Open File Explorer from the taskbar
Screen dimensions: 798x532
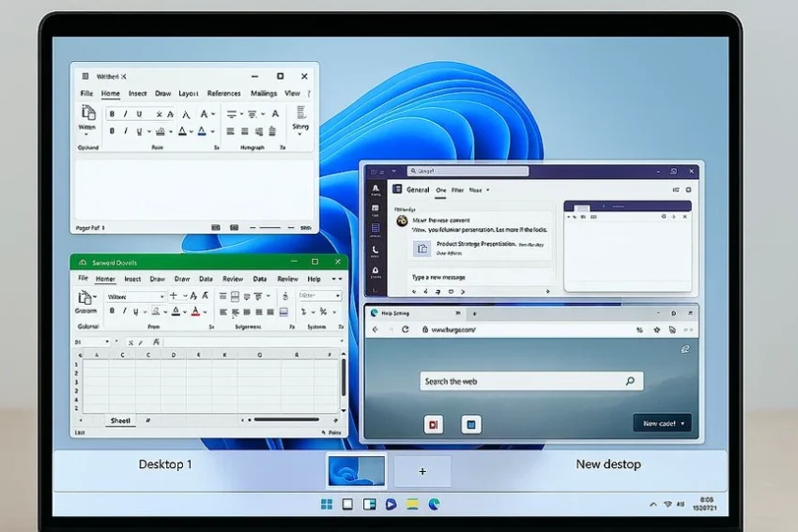tap(412, 504)
